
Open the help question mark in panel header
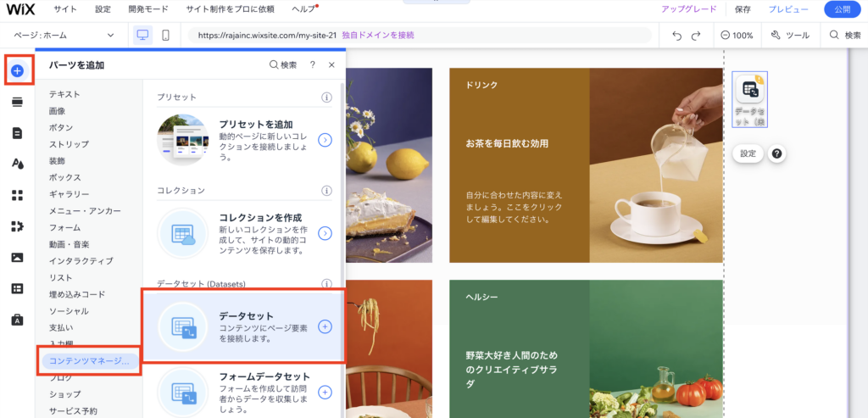pos(312,64)
